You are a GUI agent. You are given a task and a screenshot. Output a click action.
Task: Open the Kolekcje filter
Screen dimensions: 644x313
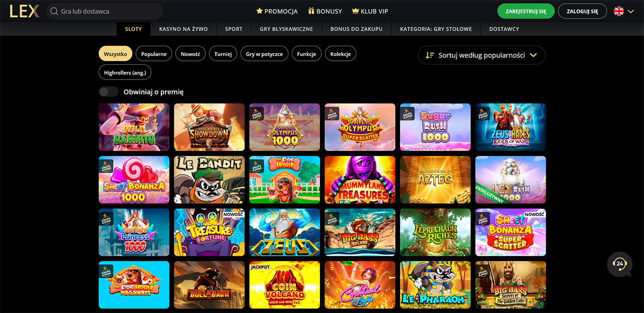coord(341,54)
